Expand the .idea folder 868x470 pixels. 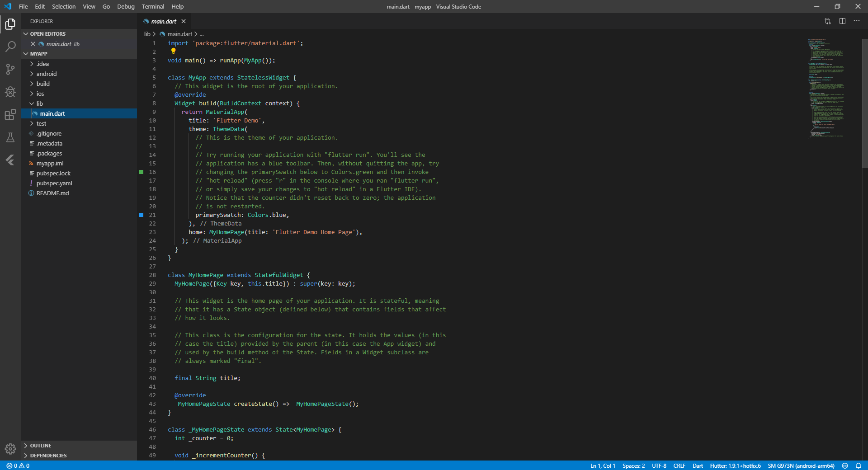[x=79, y=64]
